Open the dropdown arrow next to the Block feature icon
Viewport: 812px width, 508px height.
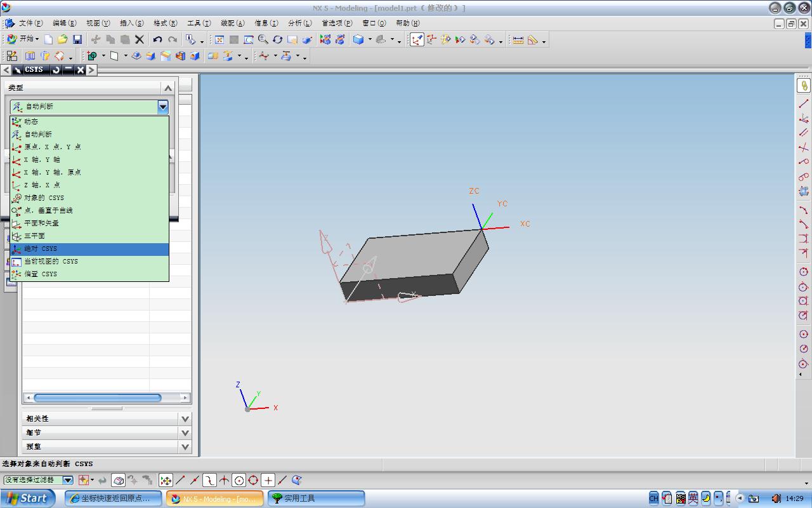point(126,57)
